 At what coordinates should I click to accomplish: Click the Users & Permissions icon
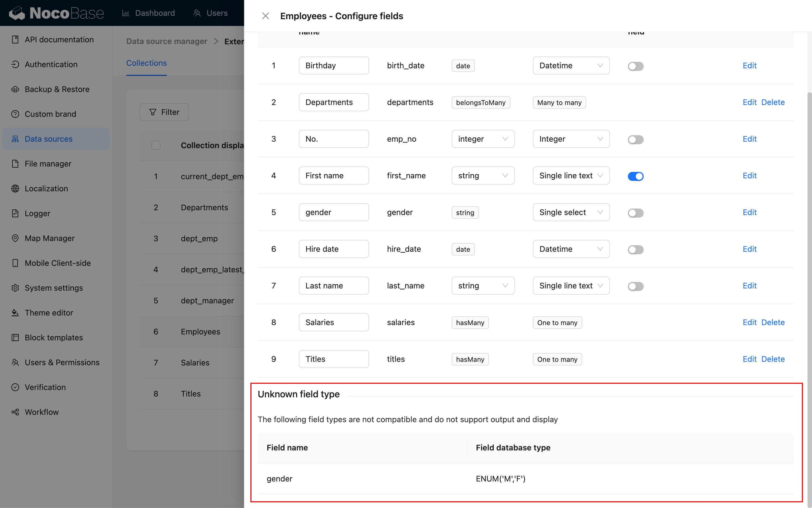click(x=15, y=363)
